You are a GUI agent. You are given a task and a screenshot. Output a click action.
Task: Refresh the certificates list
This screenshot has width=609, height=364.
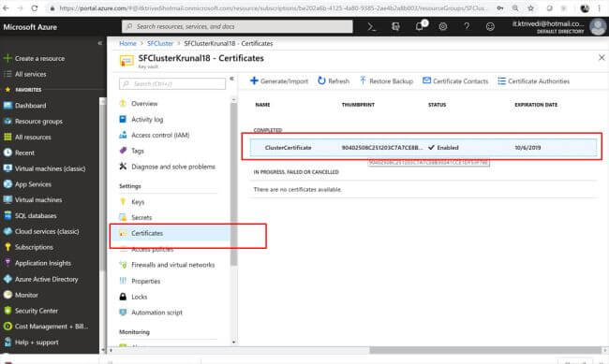click(x=334, y=81)
